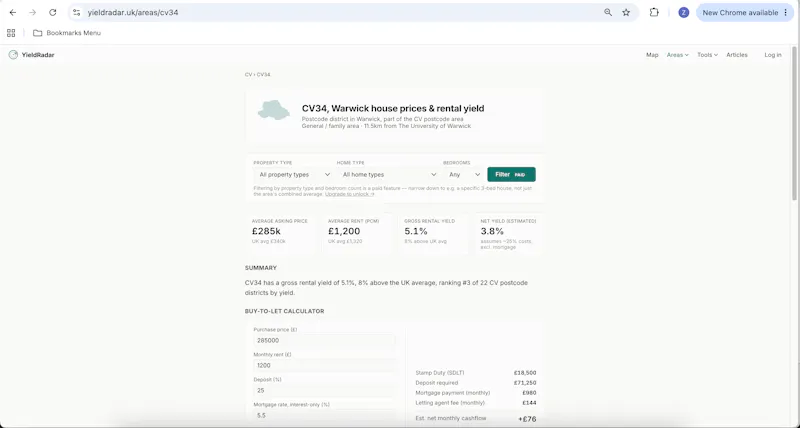Reload the yieldradar page
The width and height of the screenshot is (800, 428).
point(53,12)
